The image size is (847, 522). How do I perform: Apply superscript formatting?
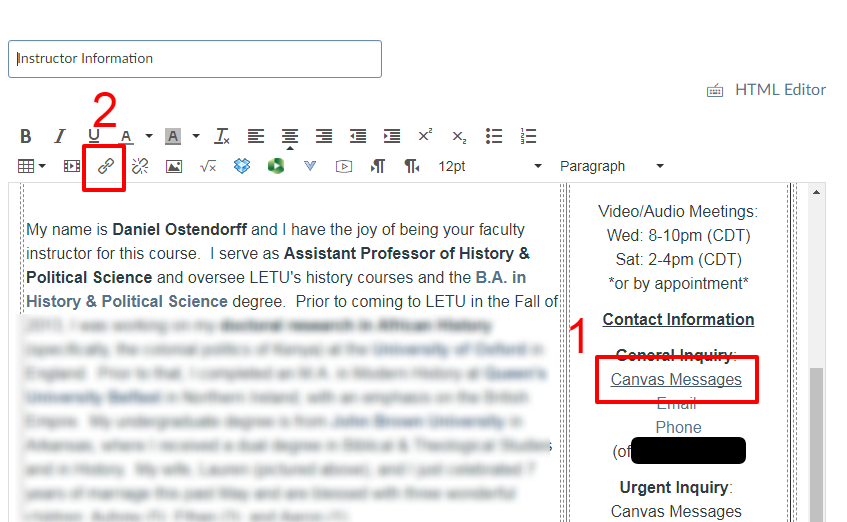(425, 136)
